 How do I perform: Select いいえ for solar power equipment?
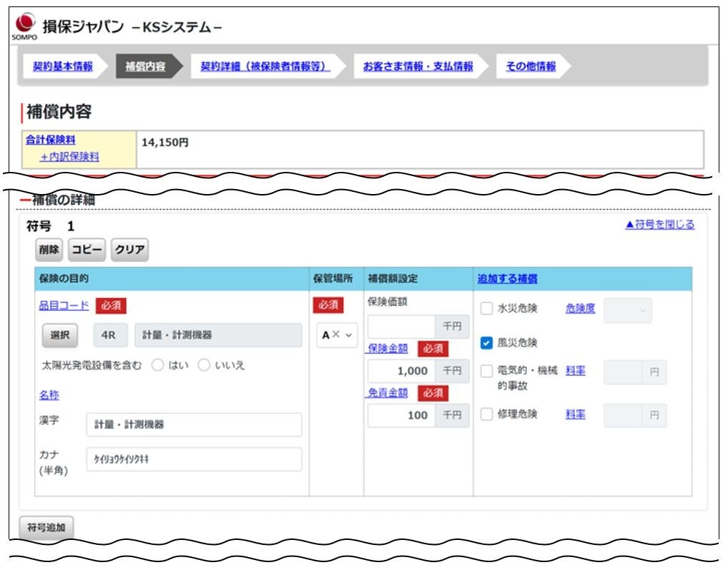pyautogui.click(x=203, y=365)
